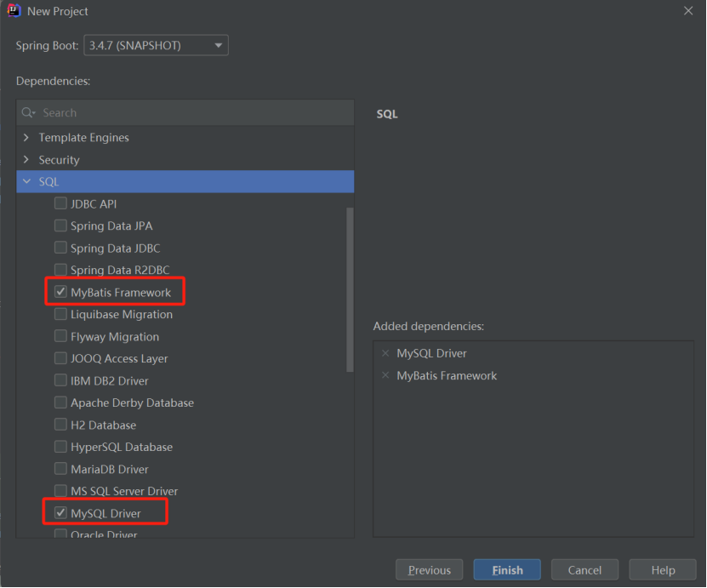Select MyBatis Framework in Added dependencies
Viewport: 707px width, 588px height.
[447, 375]
